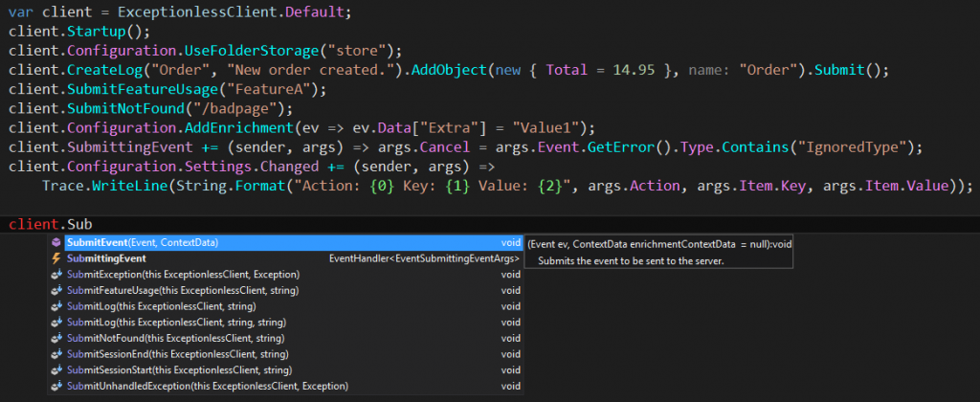Screen dimensions: 980x402
Task: Click extension method icon beside SubmitNotFound
Action: point(56,338)
